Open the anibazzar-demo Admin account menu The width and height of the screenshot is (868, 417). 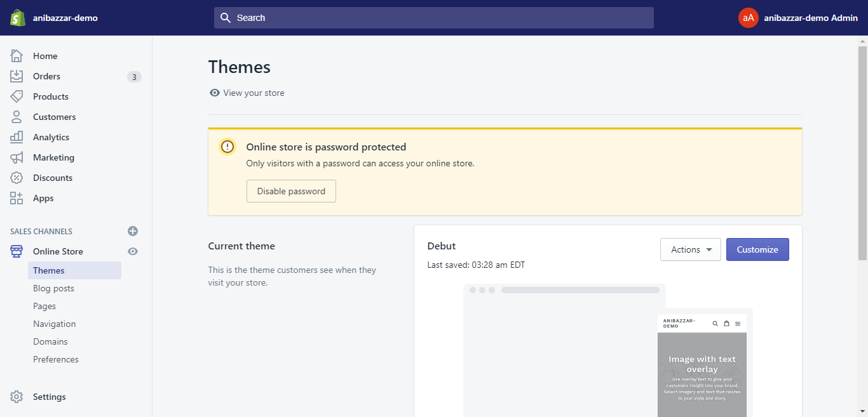pyautogui.click(x=798, y=18)
